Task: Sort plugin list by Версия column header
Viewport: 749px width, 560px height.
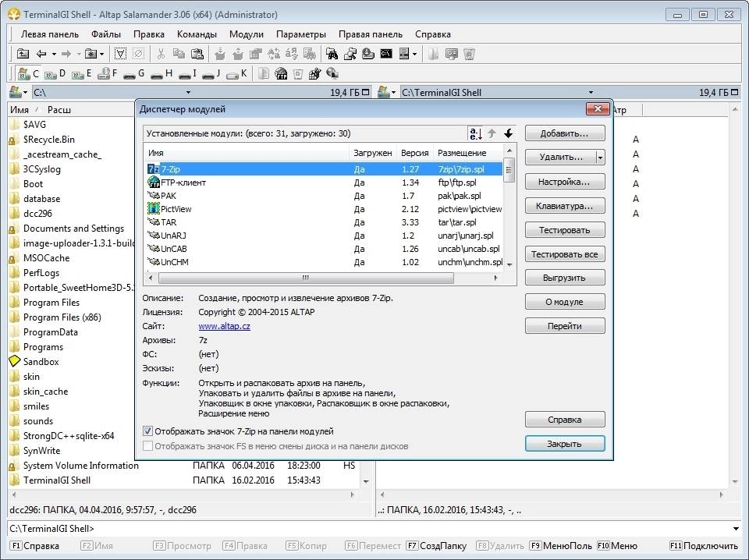Action: pyautogui.click(x=414, y=153)
